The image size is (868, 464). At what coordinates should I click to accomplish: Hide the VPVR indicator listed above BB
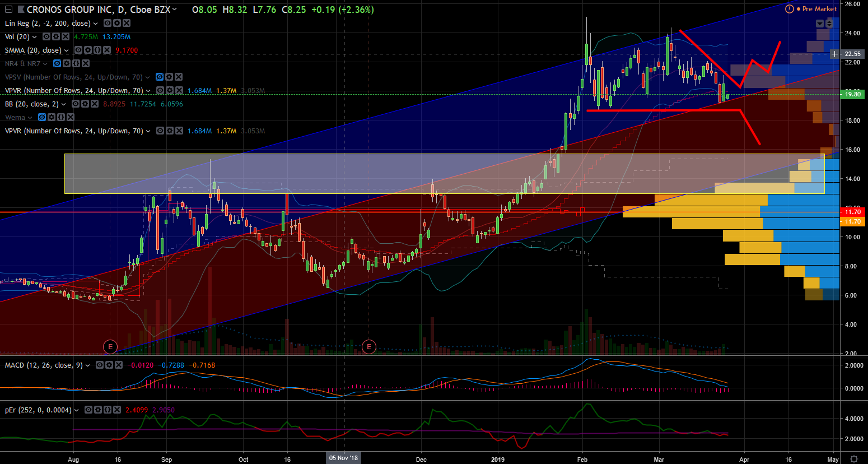[x=160, y=90]
